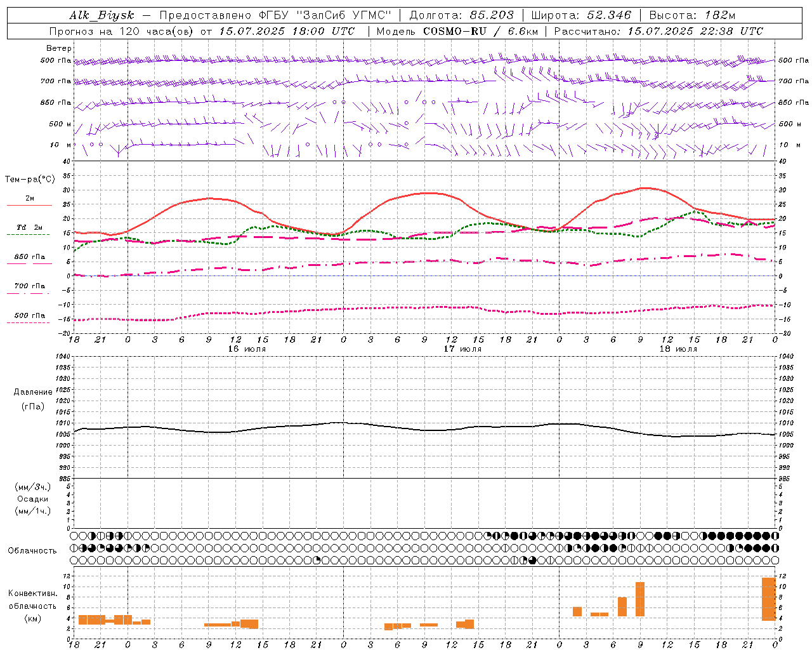Click the elevation label Высота: 182м
812x650 pixels.
click(x=692, y=15)
